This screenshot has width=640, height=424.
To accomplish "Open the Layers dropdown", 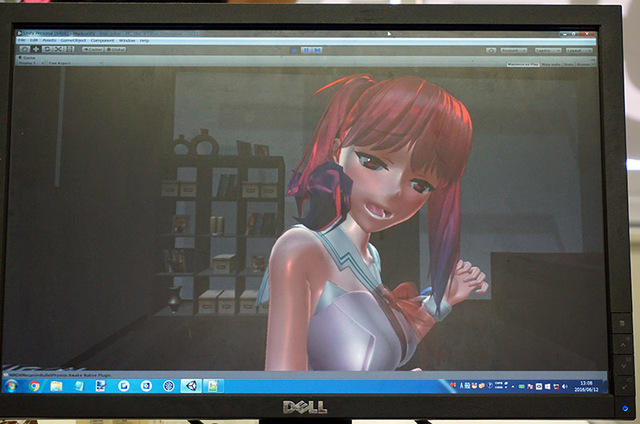I will point(548,51).
